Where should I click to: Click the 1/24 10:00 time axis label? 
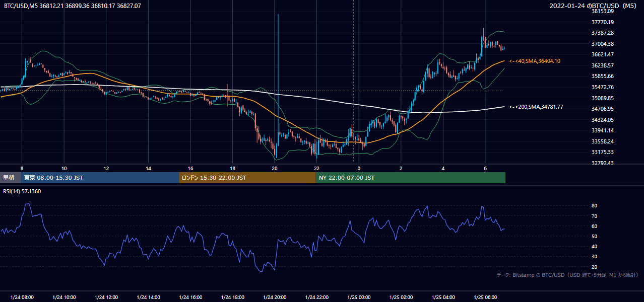click(x=64, y=297)
